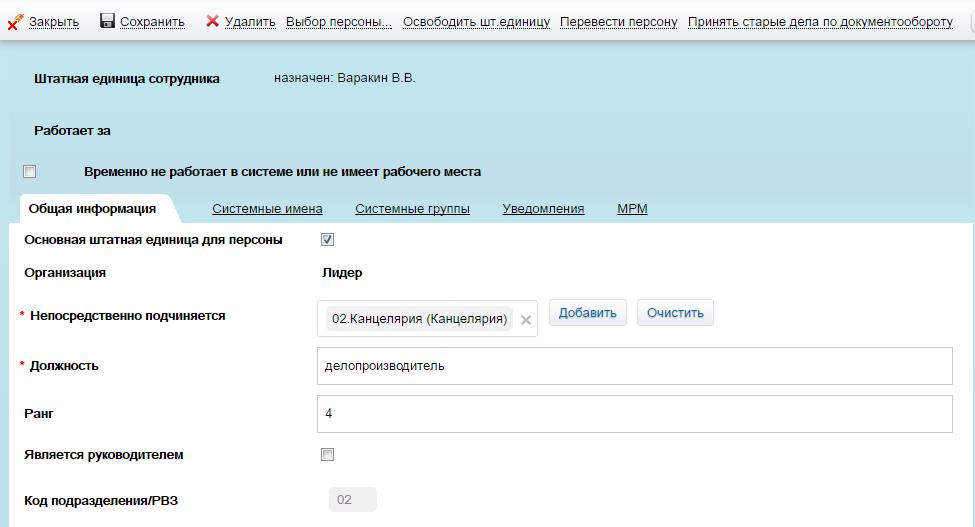This screenshot has width=975, height=527.
Task: Enable 'Является руководителем' checkbox
Action: tap(327, 455)
